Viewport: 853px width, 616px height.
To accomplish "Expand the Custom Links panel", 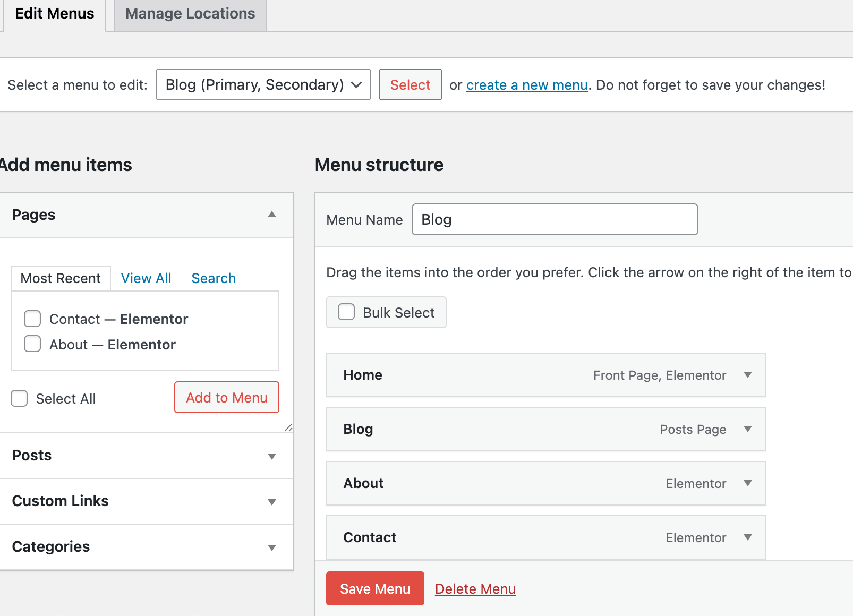I will click(271, 501).
